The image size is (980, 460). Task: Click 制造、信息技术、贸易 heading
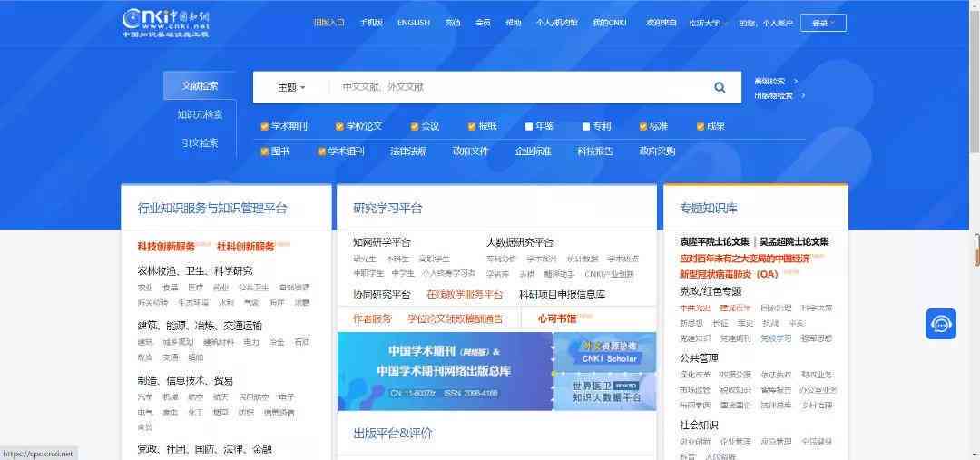[185, 380]
